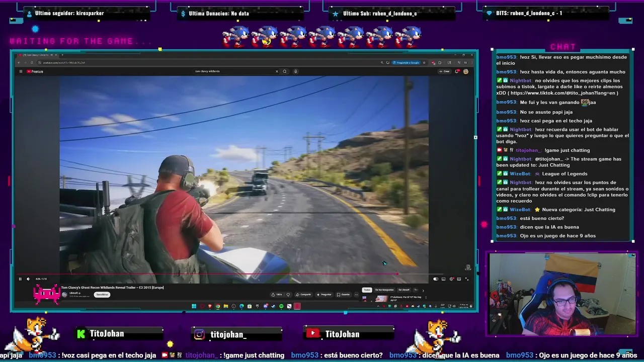Dislike the video with thumbs down

pos(288,295)
